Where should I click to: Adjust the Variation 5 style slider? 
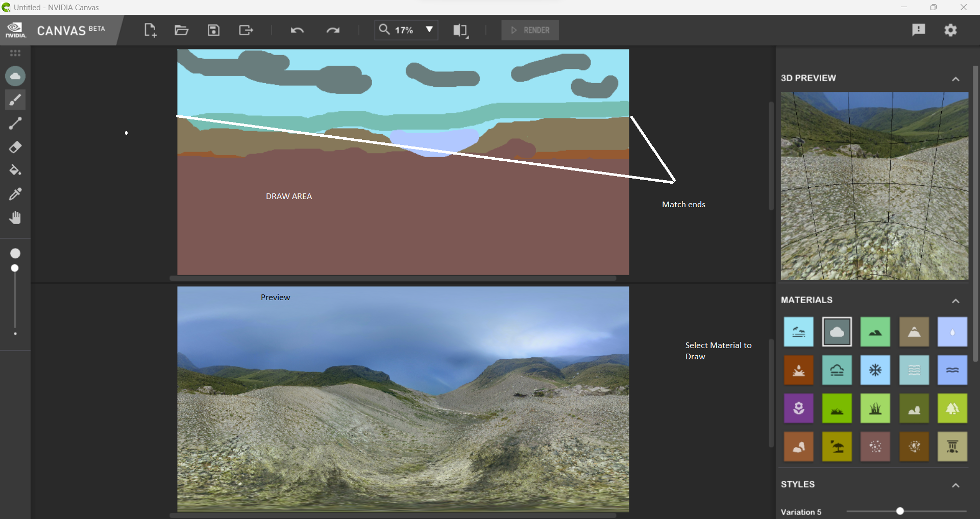pos(900,510)
